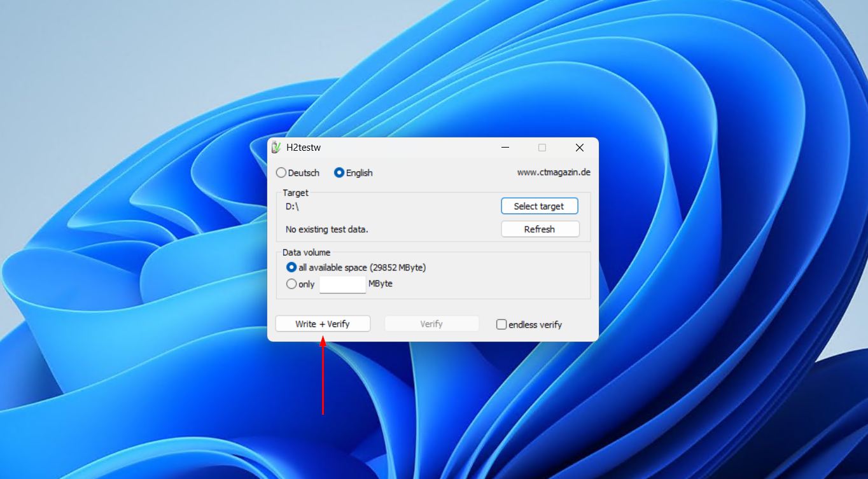Image resolution: width=868 pixels, height=479 pixels.
Task: Close the H2testw window
Action: (579, 148)
